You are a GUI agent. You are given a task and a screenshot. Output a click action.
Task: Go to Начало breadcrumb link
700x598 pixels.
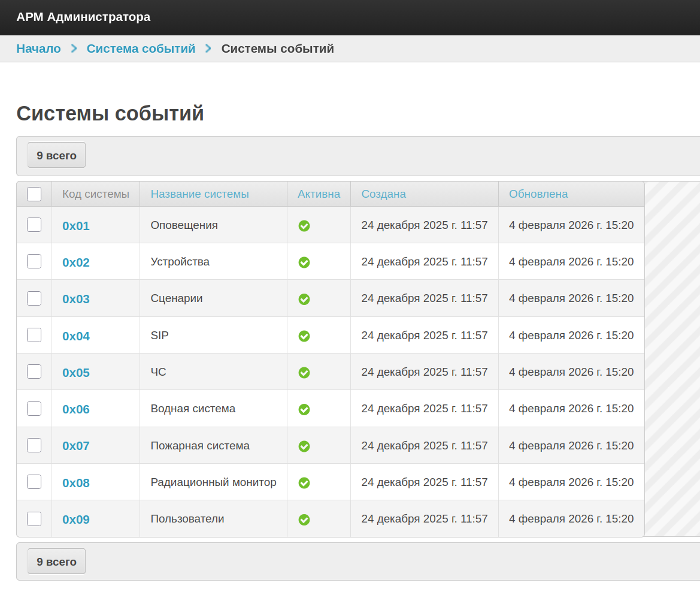(x=38, y=49)
